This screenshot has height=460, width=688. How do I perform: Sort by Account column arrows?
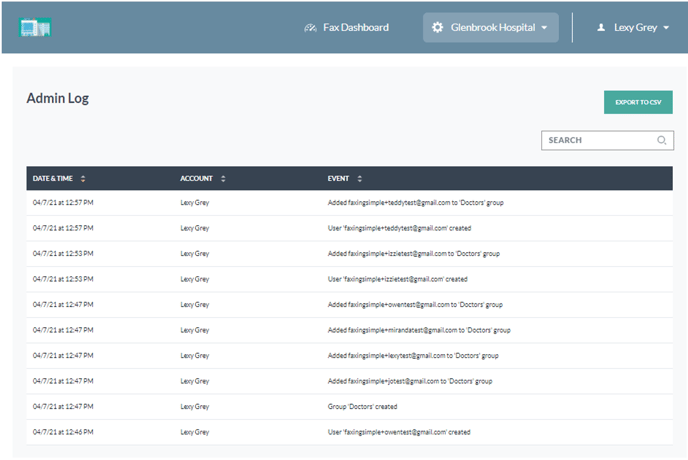click(x=223, y=179)
